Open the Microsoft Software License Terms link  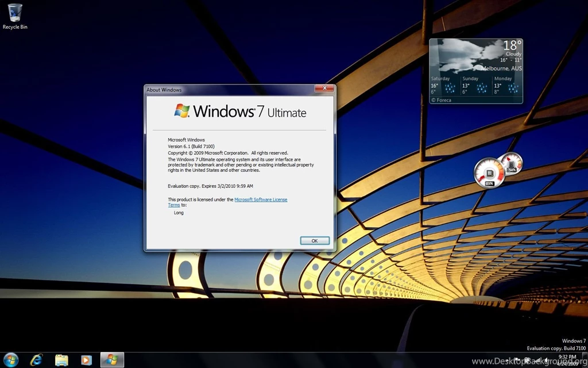[261, 200]
